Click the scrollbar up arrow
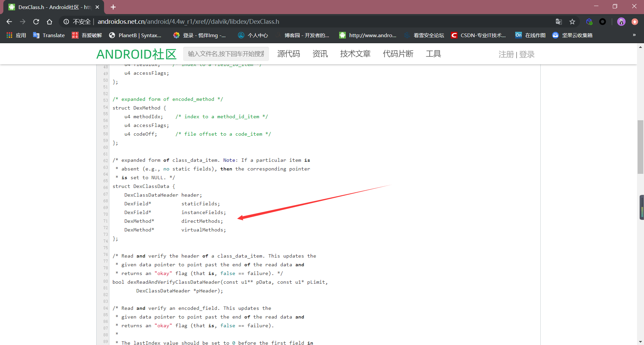644x345 pixels. click(x=640, y=47)
